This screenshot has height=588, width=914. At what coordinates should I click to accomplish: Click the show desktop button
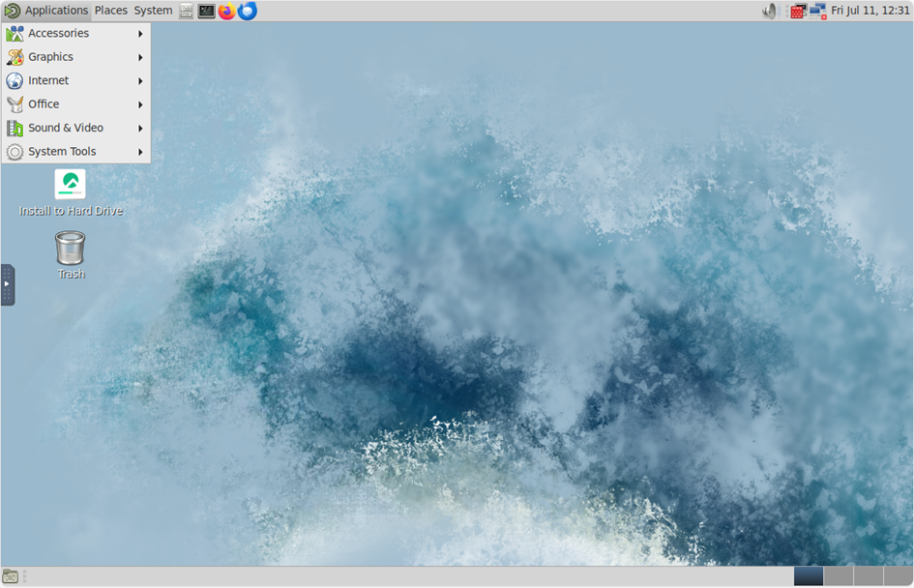click(10, 576)
